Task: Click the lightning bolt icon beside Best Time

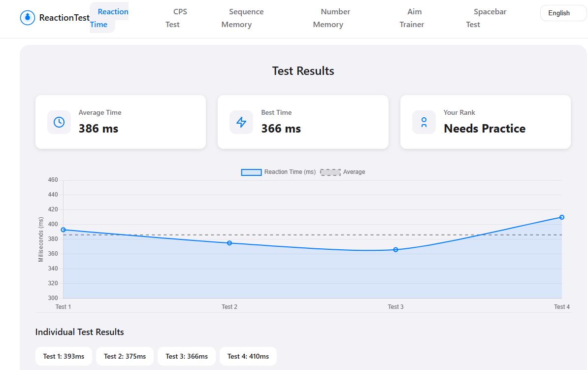Action: pyautogui.click(x=241, y=122)
